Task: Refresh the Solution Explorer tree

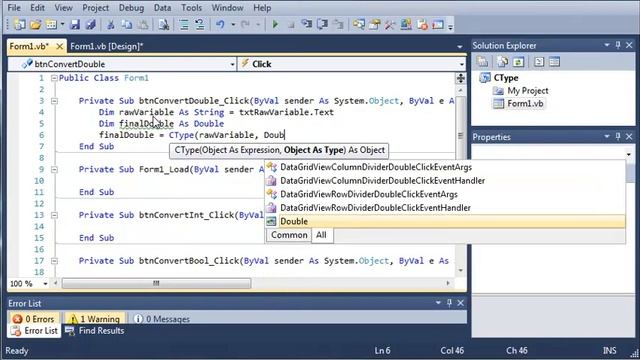Action: [x=518, y=62]
